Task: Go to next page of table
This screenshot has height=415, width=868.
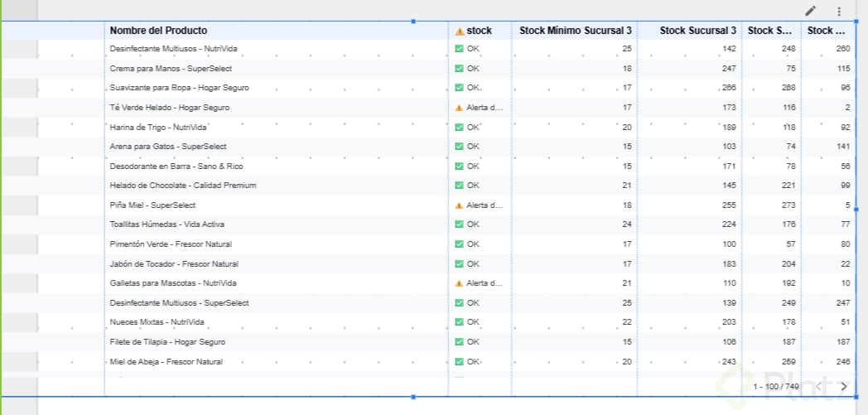Action: pyautogui.click(x=844, y=386)
